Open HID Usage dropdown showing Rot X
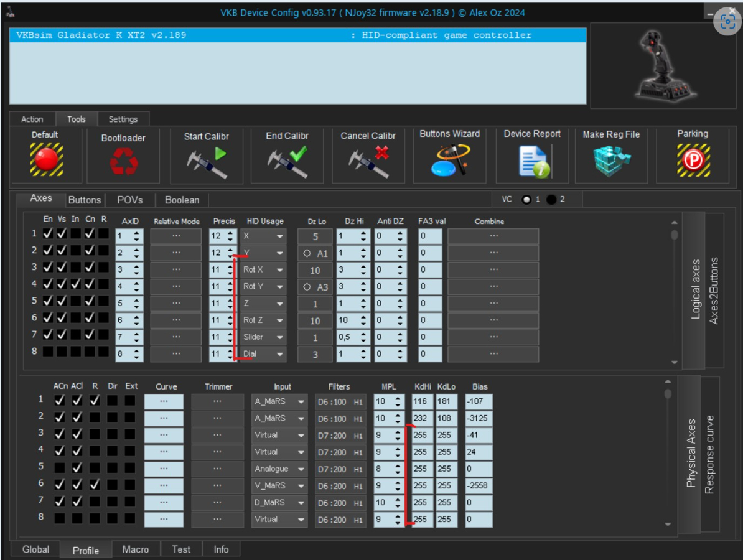Image resolution: width=743 pixels, height=560 pixels. click(x=263, y=269)
